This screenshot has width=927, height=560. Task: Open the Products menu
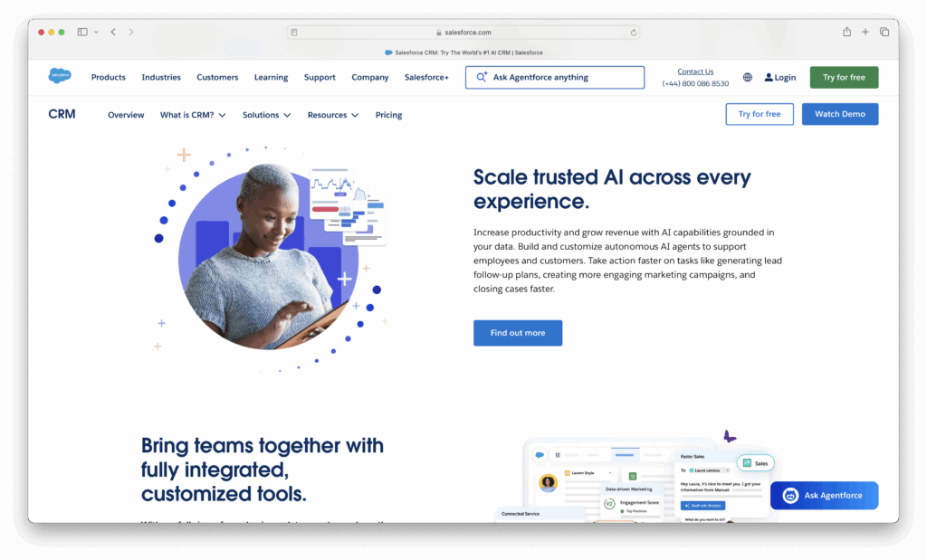[109, 78]
